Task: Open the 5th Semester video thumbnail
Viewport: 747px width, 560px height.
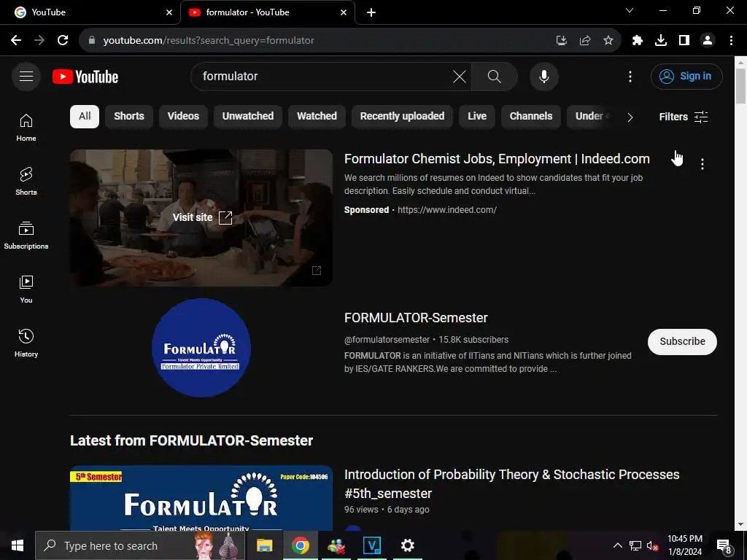Action: click(x=201, y=498)
